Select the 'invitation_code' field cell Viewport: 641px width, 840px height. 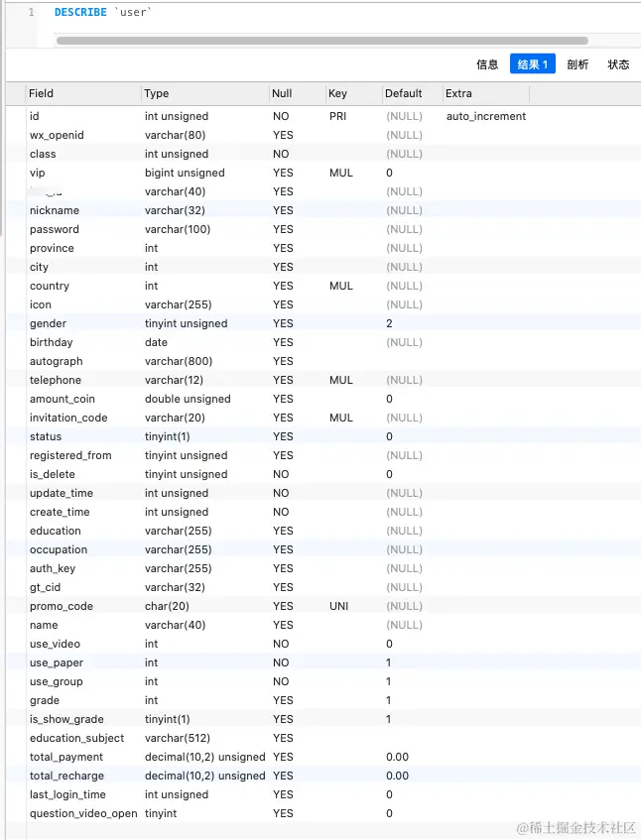click(68, 418)
